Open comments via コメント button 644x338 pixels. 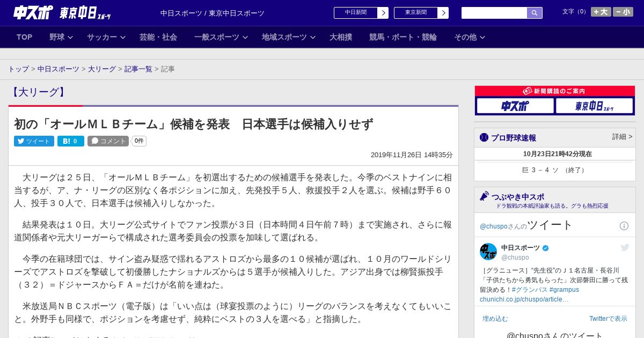pos(108,141)
